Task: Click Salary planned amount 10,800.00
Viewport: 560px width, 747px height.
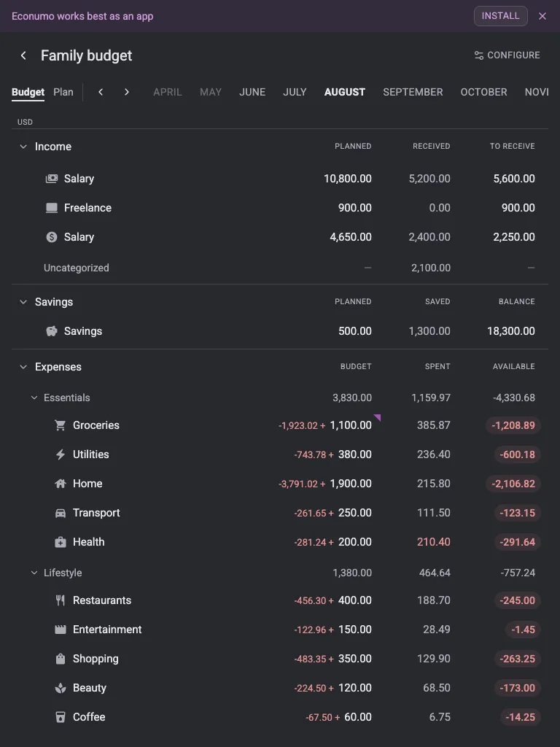Action: pos(348,179)
